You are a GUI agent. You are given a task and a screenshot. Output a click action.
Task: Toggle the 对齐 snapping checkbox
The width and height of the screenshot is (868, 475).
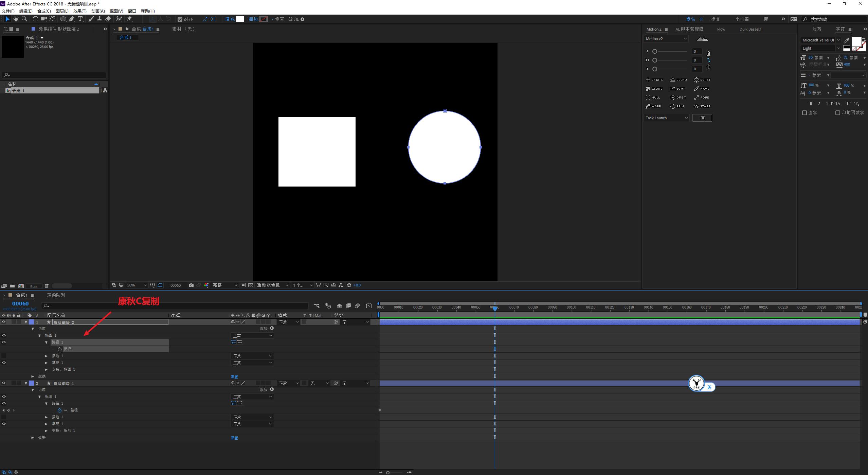(x=180, y=19)
